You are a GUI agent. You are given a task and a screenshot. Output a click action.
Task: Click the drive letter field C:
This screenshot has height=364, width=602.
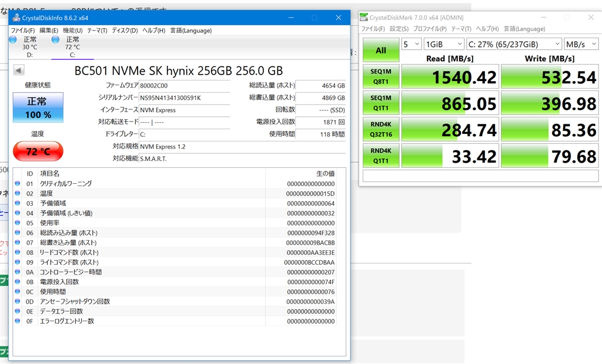coord(184,134)
